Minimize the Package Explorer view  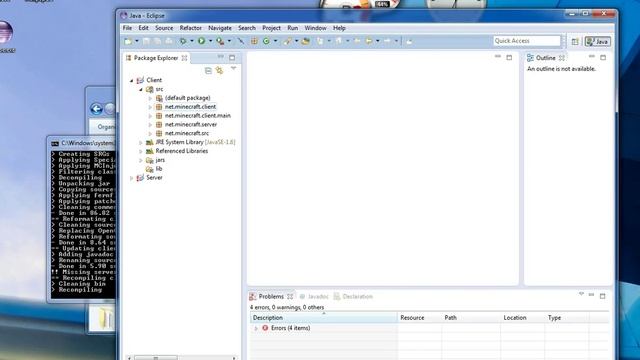(x=220, y=57)
